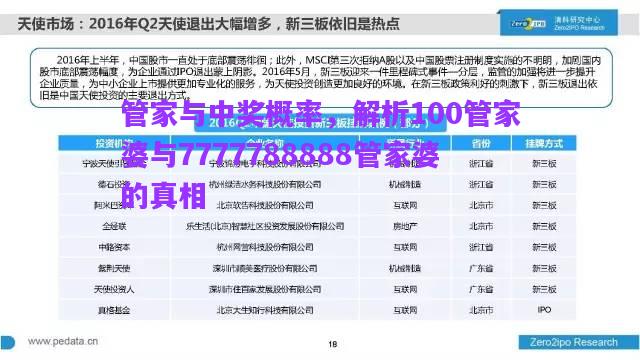This screenshot has height=360, width=640.
Task: Click the Zero2IPO logo at top right
Action: point(558,23)
